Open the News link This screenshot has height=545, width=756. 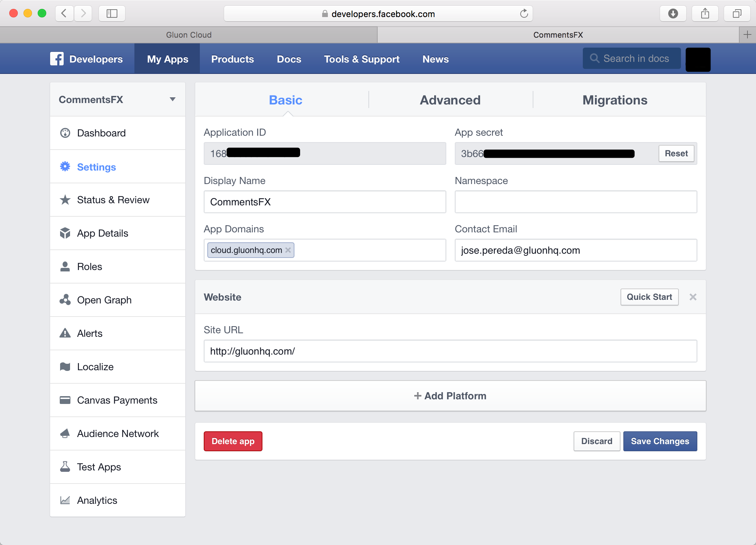pos(436,59)
